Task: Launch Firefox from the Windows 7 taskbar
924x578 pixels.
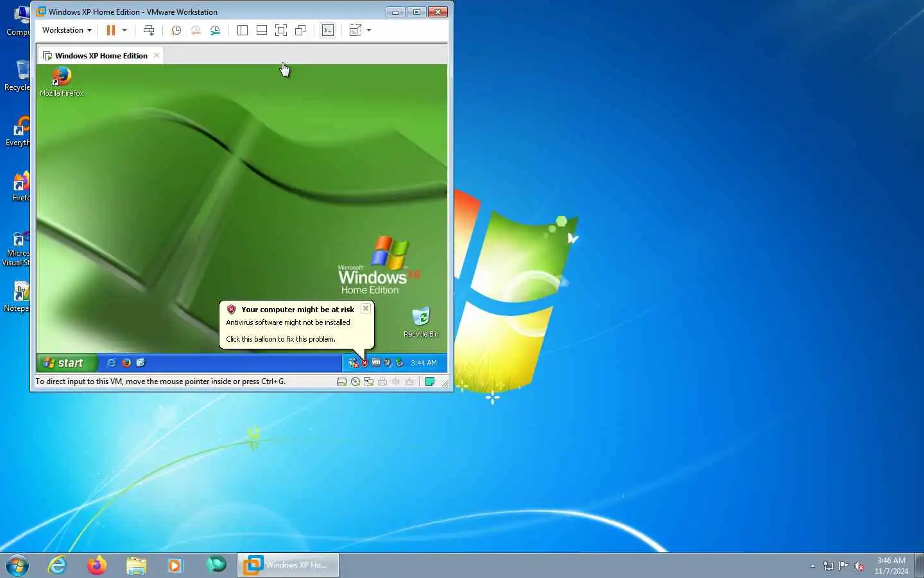Action: coord(97,565)
